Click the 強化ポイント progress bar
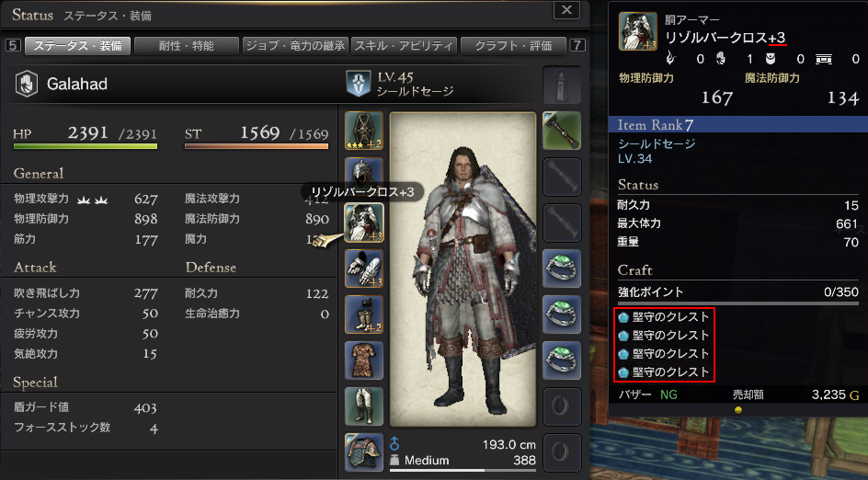This screenshot has height=480, width=868. pos(738,303)
